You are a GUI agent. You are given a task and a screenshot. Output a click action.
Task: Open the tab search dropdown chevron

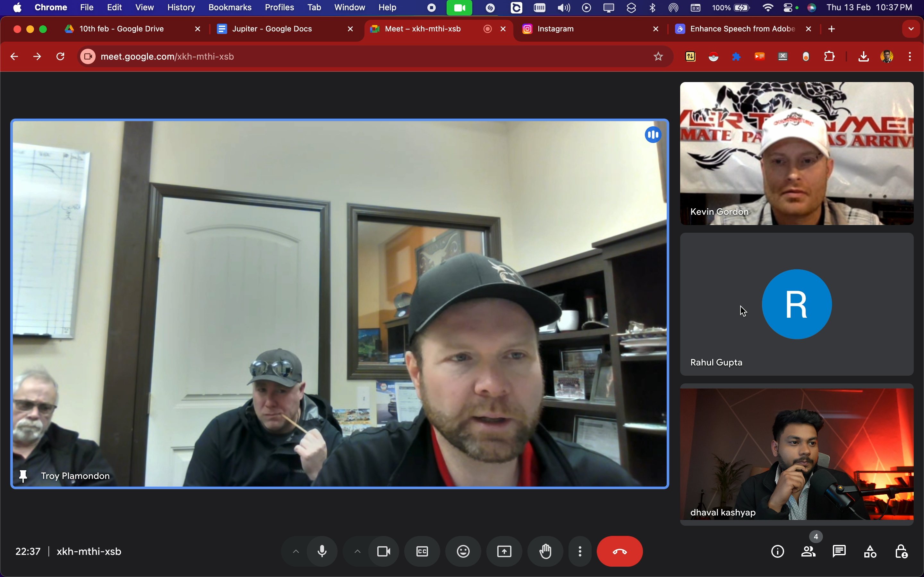point(911,29)
